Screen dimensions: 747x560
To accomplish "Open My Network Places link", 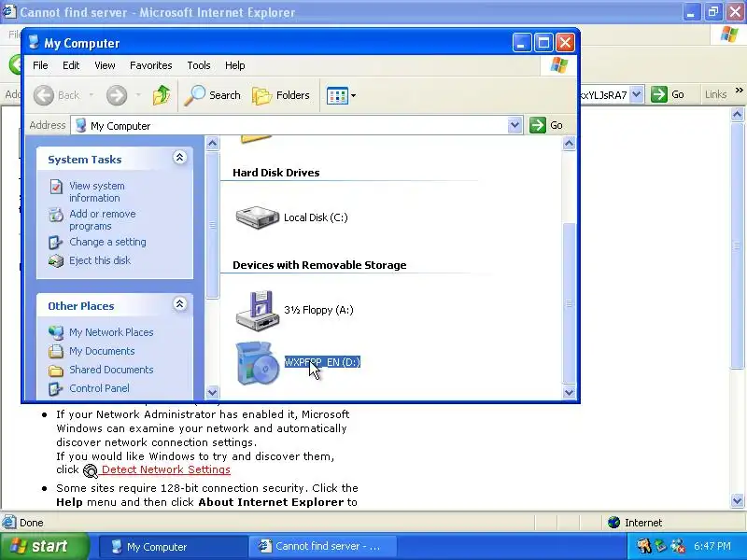I will (111, 332).
